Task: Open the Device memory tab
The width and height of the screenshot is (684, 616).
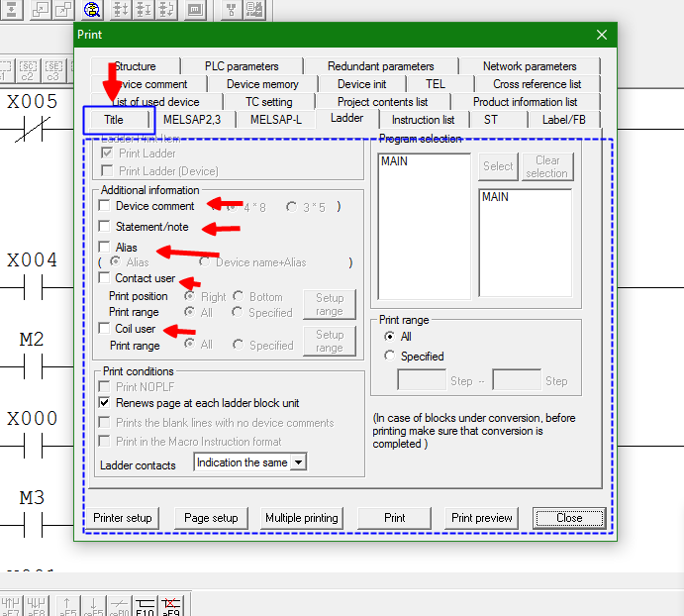Action: point(262,84)
